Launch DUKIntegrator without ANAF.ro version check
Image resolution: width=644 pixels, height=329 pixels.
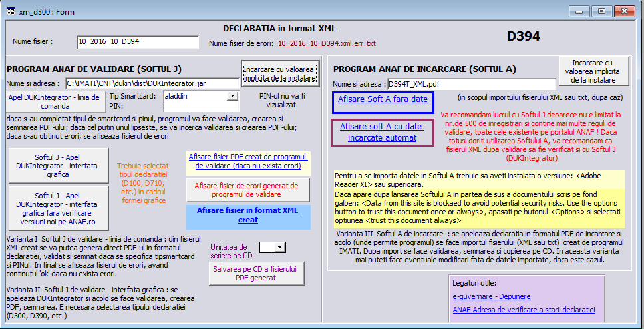pos(59,208)
